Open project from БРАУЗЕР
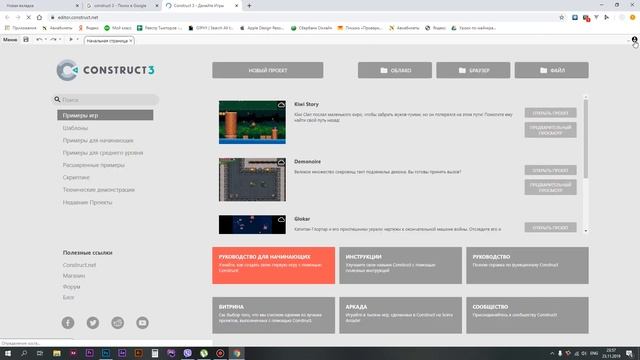The height and width of the screenshot is (360, 640). [x=473, y=70]
